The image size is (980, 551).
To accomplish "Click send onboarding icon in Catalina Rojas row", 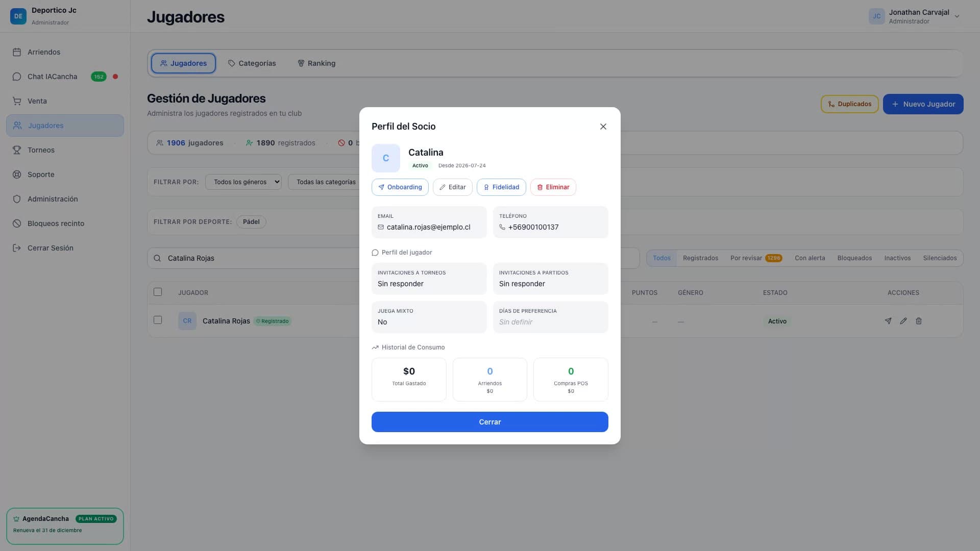I will [888, 321].
